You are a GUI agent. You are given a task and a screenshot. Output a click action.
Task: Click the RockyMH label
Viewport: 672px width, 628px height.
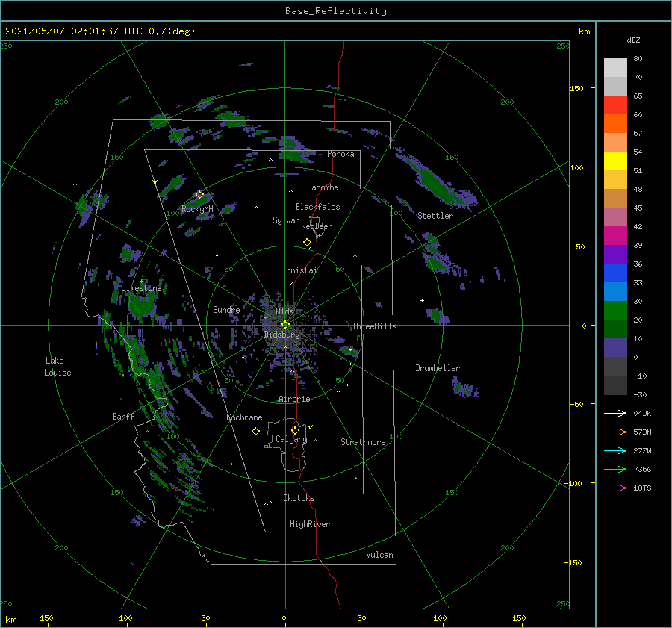(197, 209)
